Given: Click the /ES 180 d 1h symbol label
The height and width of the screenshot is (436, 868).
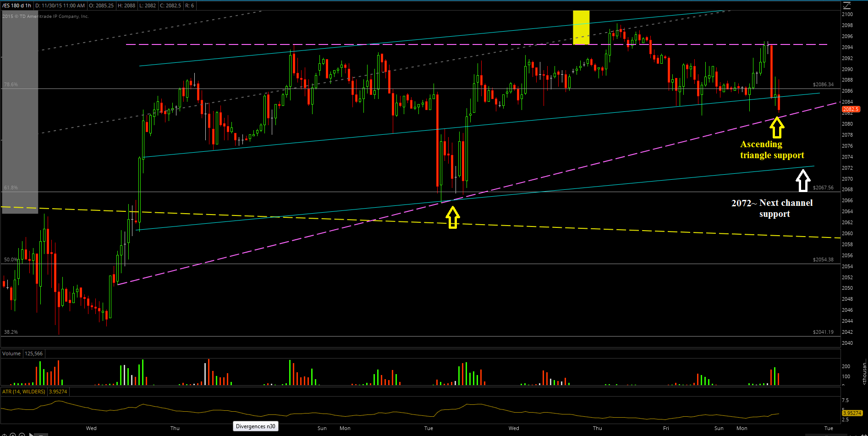Looking at the screenshot, I should point(17,6).
